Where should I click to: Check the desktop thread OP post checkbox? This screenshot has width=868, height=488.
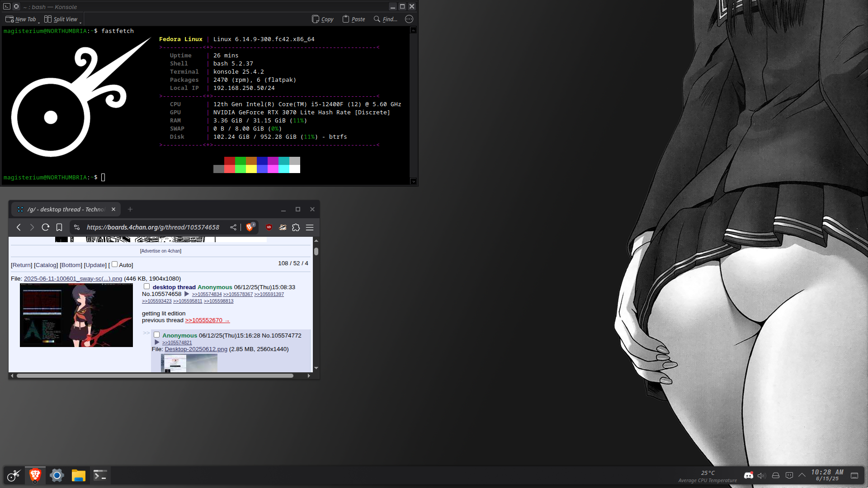click(146, 286)
